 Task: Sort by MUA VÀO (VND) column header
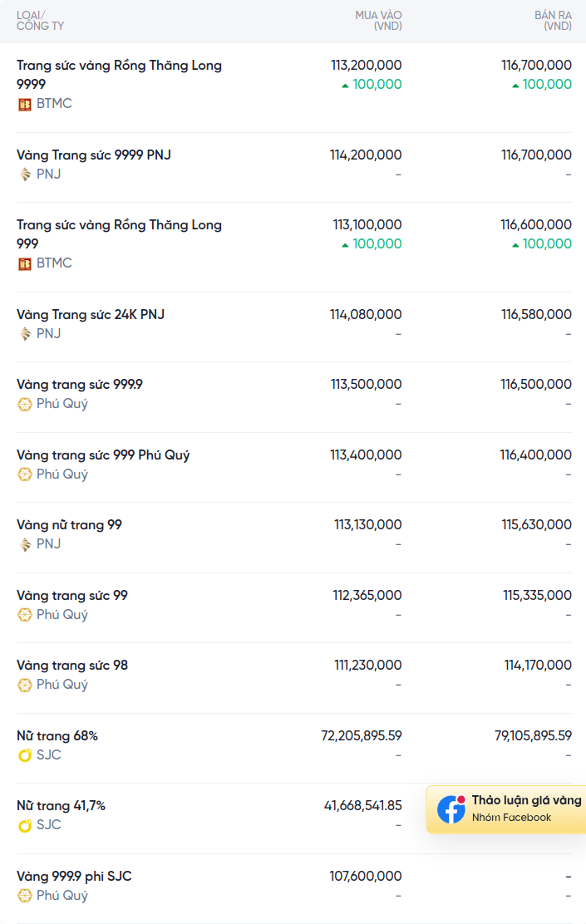click(378, 21)
